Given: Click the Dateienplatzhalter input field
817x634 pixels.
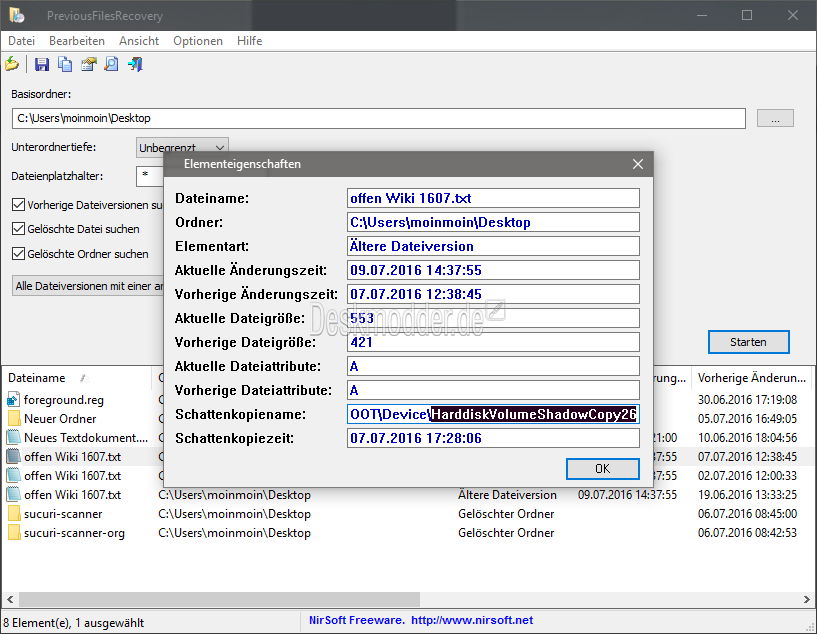Looking at the screenshot, I should click(x=150, y=176).
